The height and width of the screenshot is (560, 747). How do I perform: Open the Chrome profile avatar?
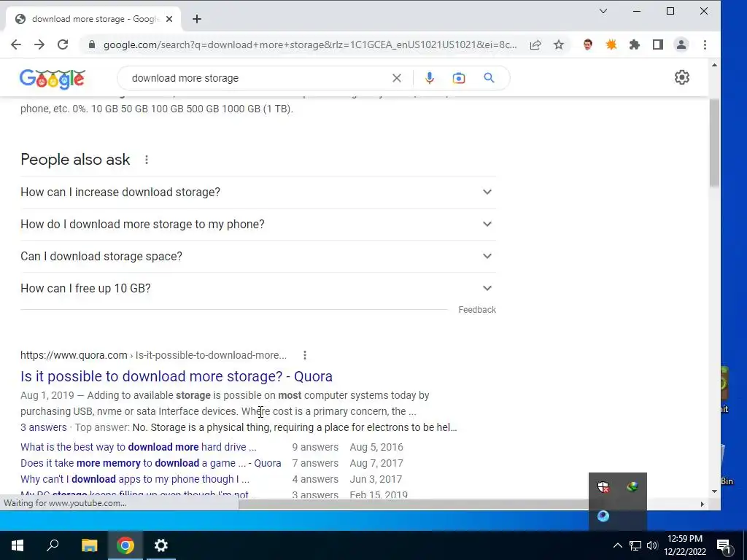[681, 44]
